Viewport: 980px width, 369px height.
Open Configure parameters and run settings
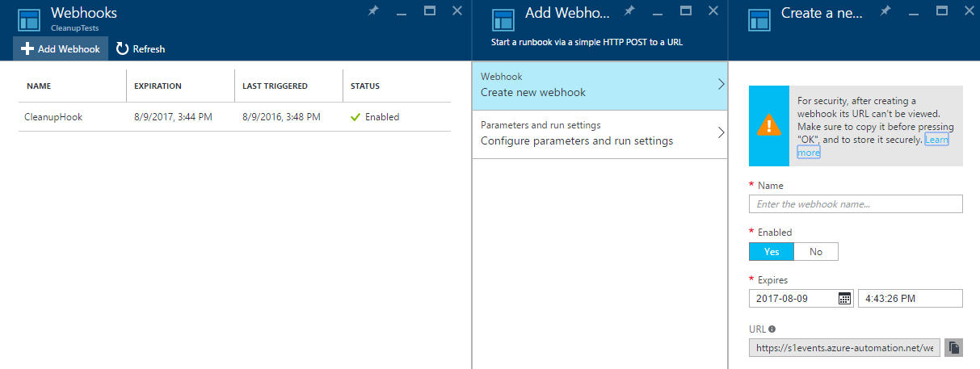click(599, 133)
